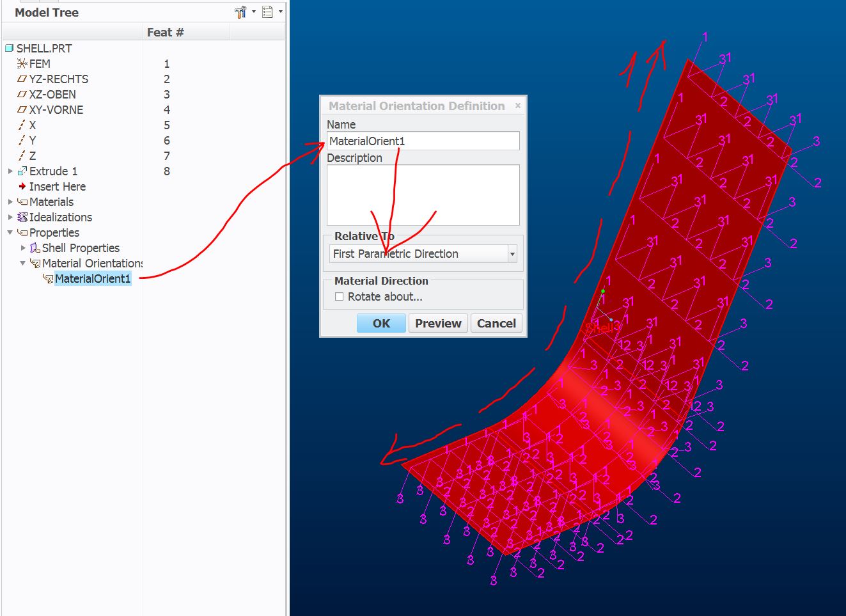
Task: Click the column display list icon
Action: [x=269, y=11]
